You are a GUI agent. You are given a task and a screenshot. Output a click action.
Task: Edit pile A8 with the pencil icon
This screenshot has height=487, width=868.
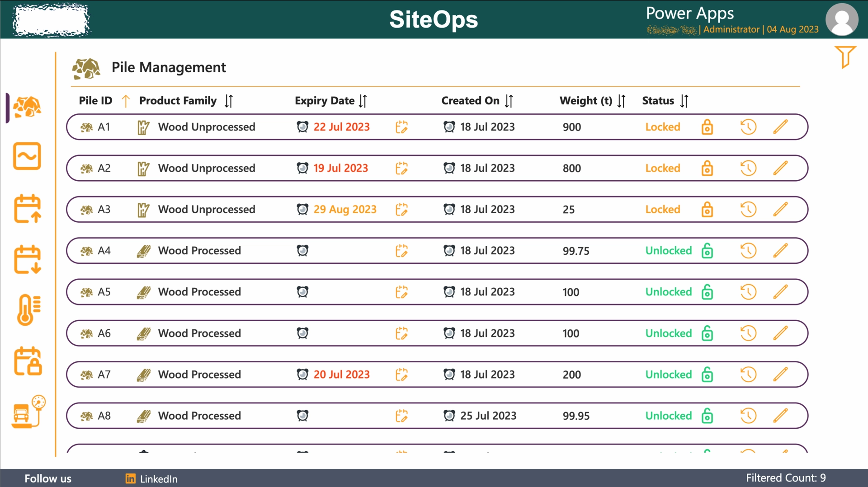click(780, 416)
